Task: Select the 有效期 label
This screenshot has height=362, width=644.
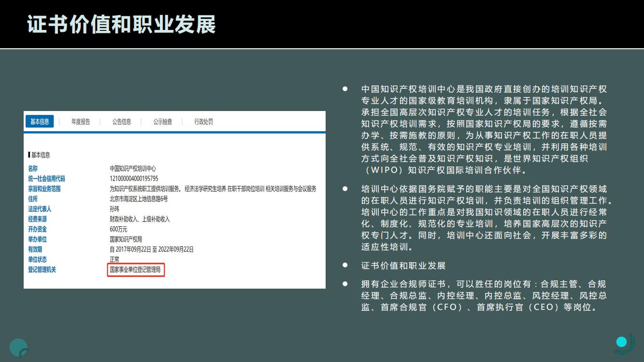Action: click(35, 250)
